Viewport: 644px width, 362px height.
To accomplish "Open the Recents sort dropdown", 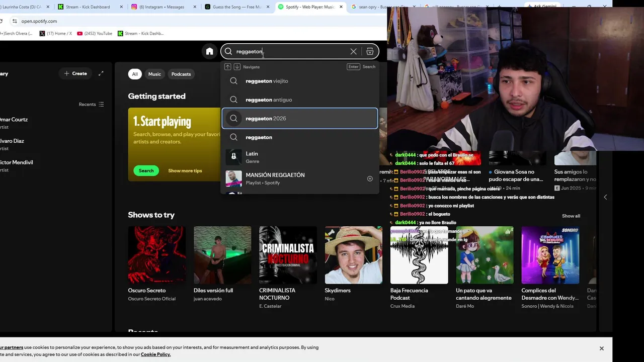I will point(91,105).
